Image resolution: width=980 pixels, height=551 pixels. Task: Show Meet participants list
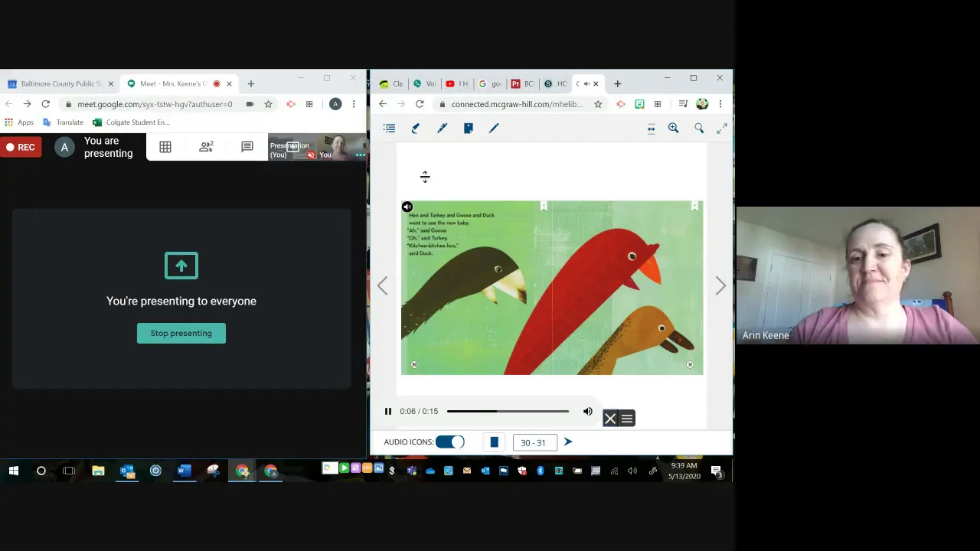[206, 147]
